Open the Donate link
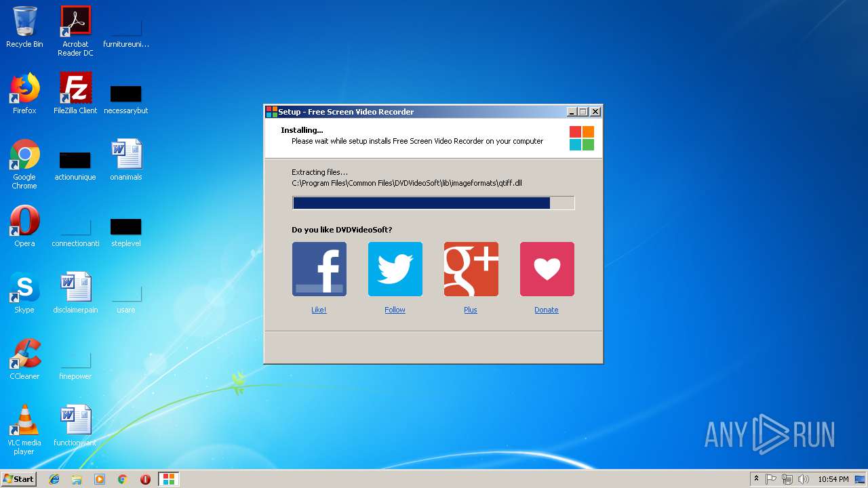 [547, 310]
